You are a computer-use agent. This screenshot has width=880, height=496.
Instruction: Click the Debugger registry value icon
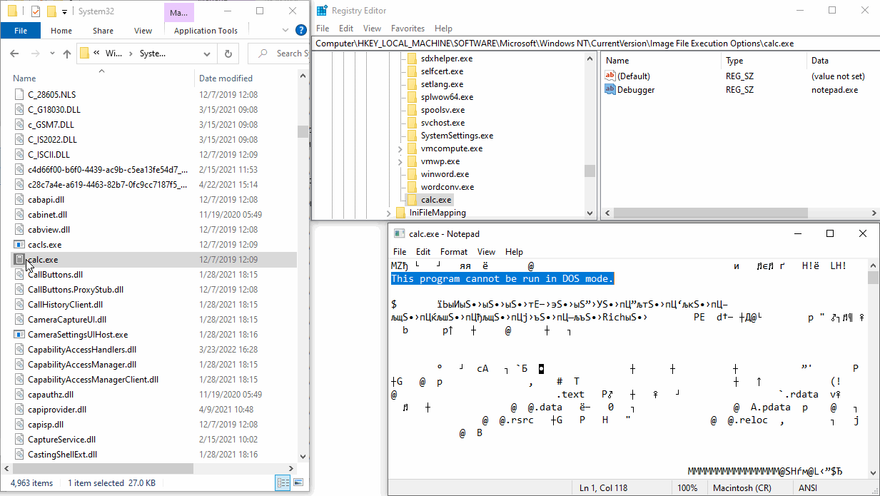[x=610, y=90]
